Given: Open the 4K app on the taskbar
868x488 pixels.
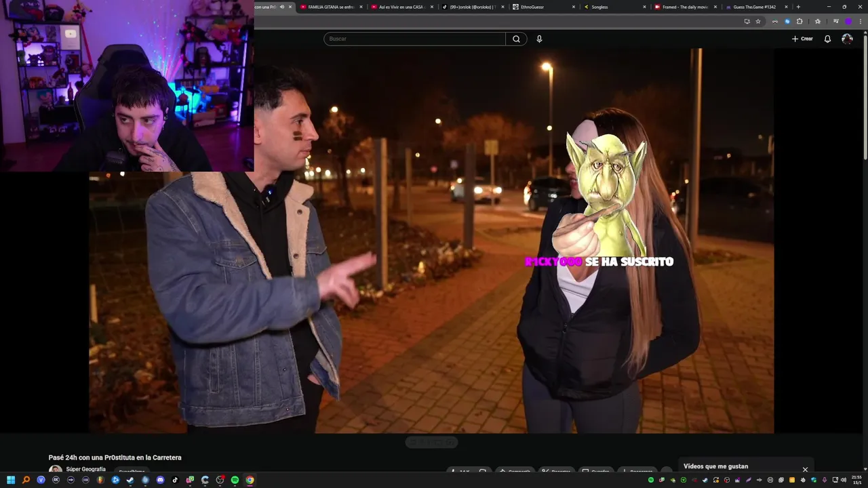Looking at the screenshot, I should [56, 480].
